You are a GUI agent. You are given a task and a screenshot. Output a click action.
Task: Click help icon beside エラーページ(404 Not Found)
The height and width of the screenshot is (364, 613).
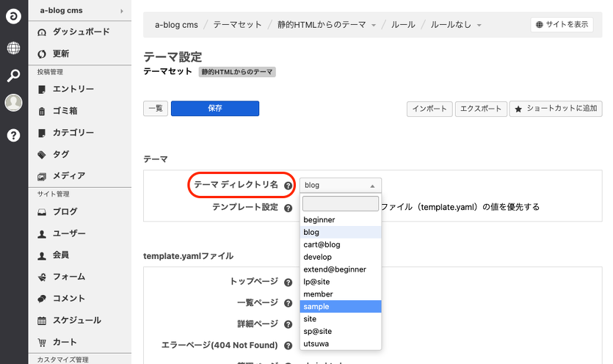pyautogui.click(x=289, y=345)
